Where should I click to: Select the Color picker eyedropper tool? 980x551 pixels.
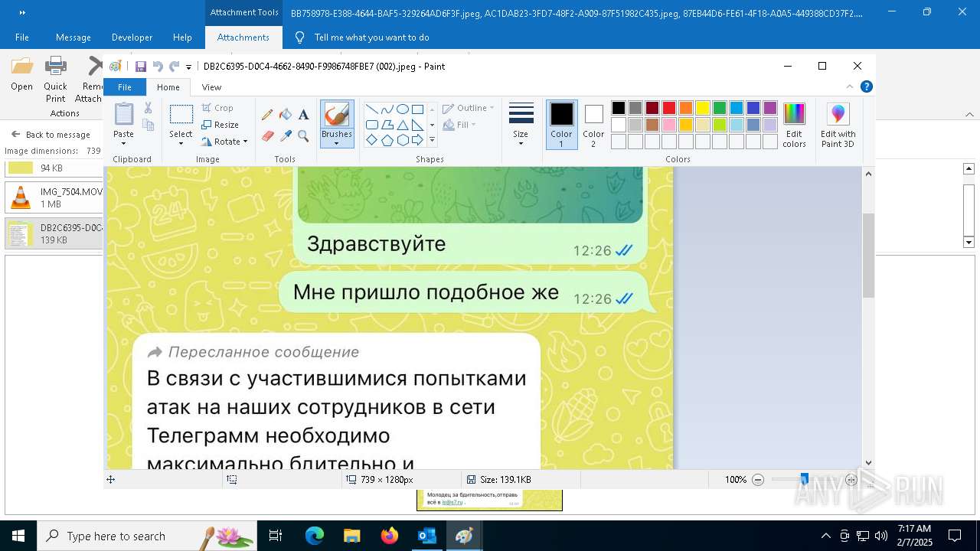tap(286, 136)
